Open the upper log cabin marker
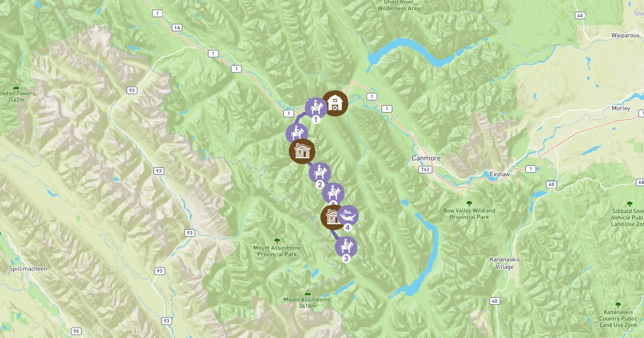The image size is (644, 338). [302, 152]
